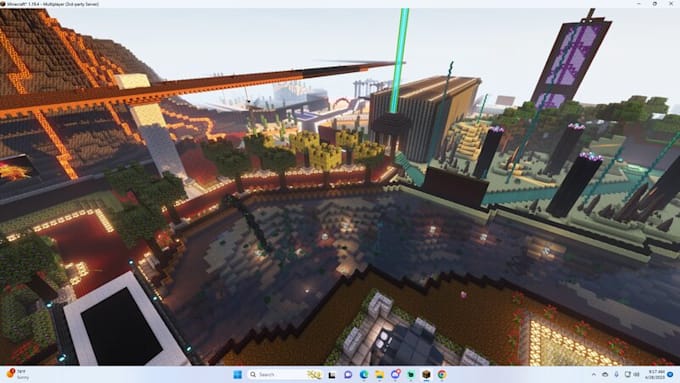Screen dimensions: 680x383
Task: Minimize the Minecraft window
Action: coord(639,3)
